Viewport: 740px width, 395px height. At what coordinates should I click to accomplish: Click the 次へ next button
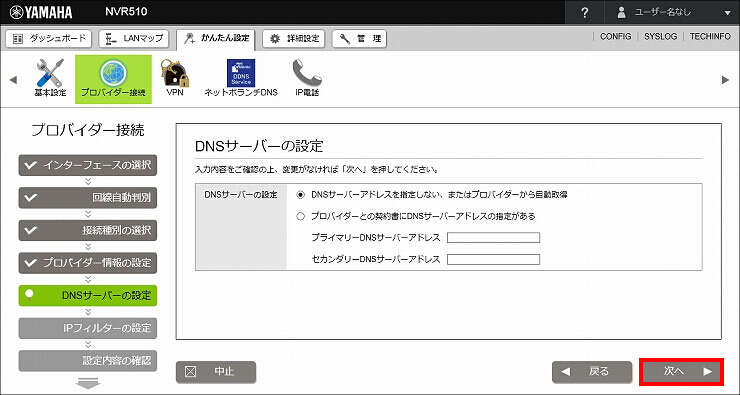click(681, 372)
